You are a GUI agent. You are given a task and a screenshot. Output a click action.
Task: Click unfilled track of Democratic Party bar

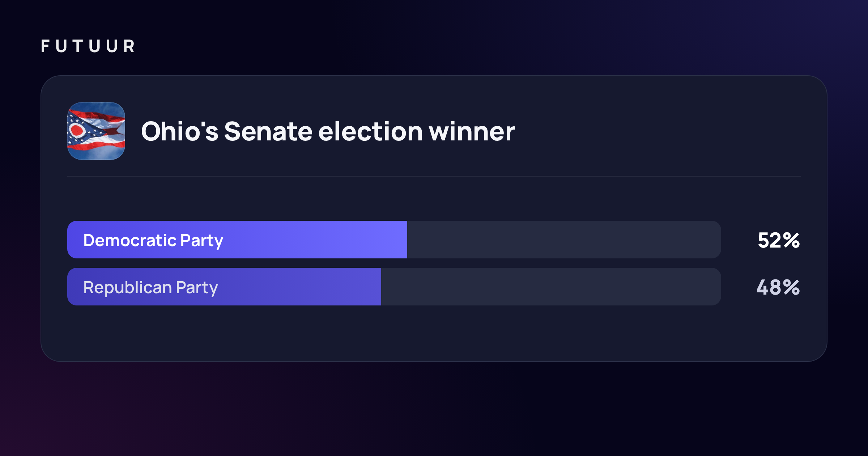click(x=564, y=240)
